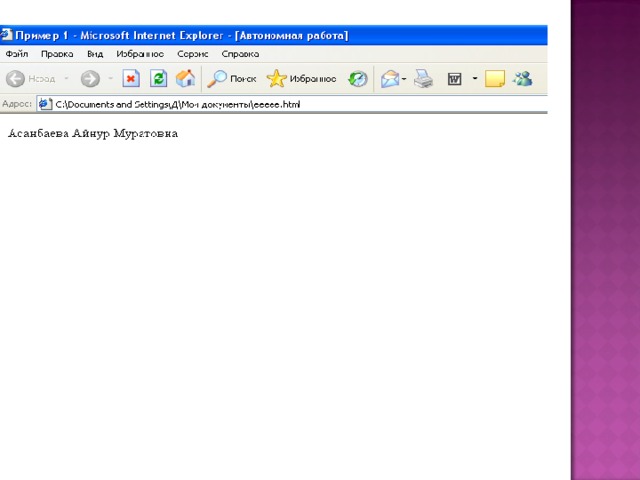
Task: Expand the Back button history dropdown arrow
Action: pos(66,79)
